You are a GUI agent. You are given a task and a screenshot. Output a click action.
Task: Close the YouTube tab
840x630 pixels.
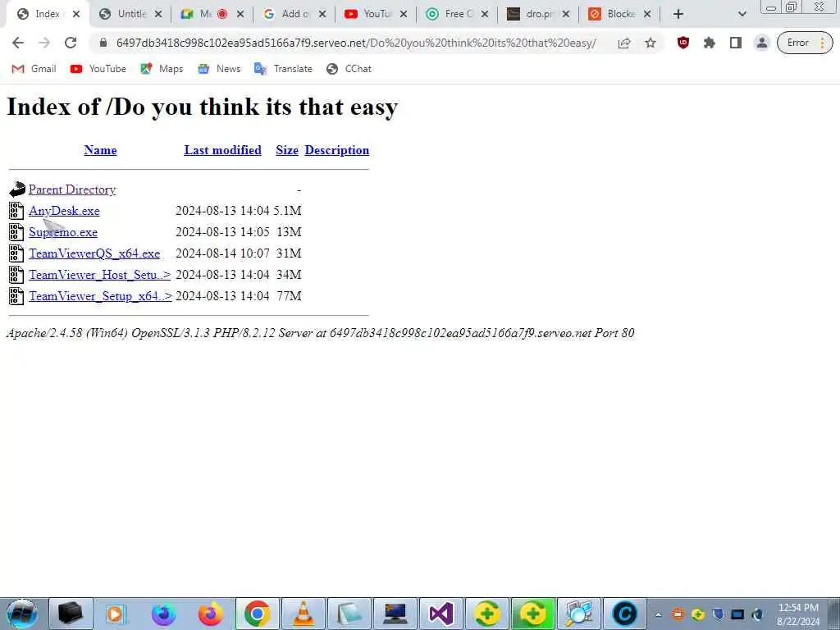(404, 15)
